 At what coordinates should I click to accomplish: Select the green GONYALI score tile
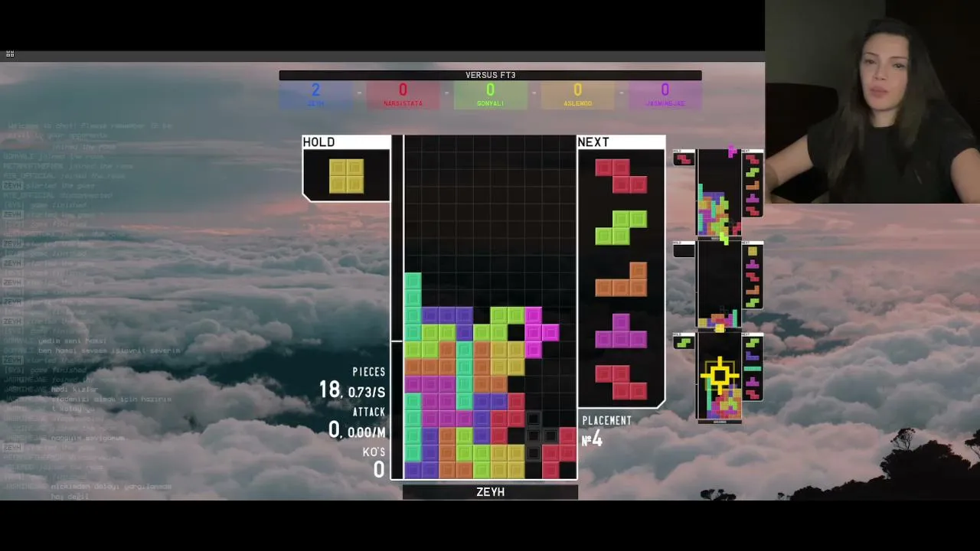click(x=490, y=95)
